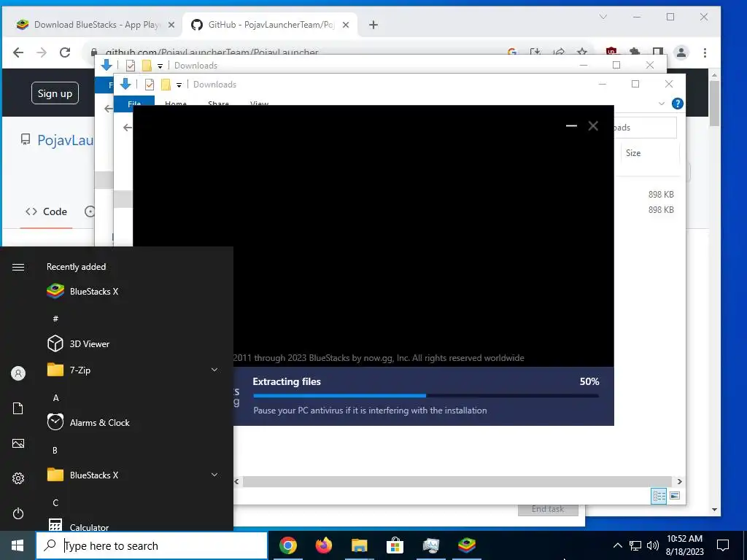
Task: Open a new Chrome tab
Action: pos(373,25)
